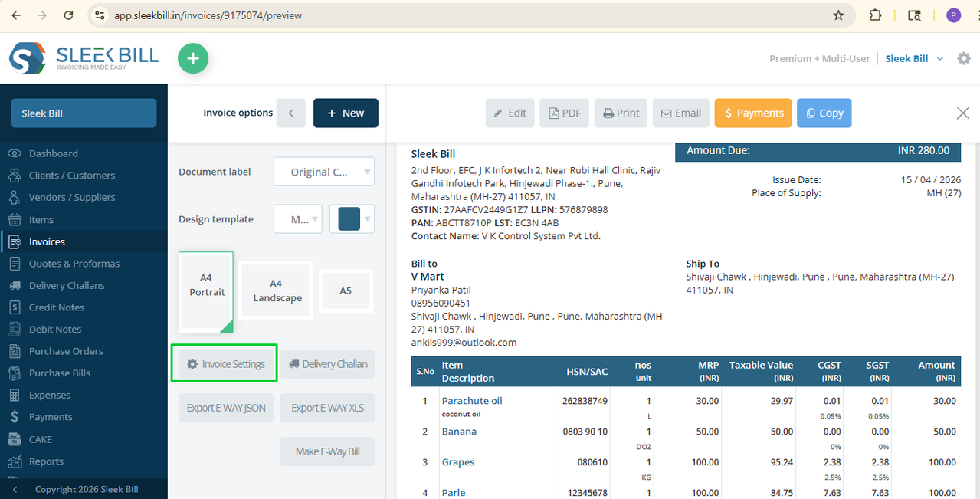Click Make E-Way Bill
Screen dimensions: 980x499
[x=327, y=451]
